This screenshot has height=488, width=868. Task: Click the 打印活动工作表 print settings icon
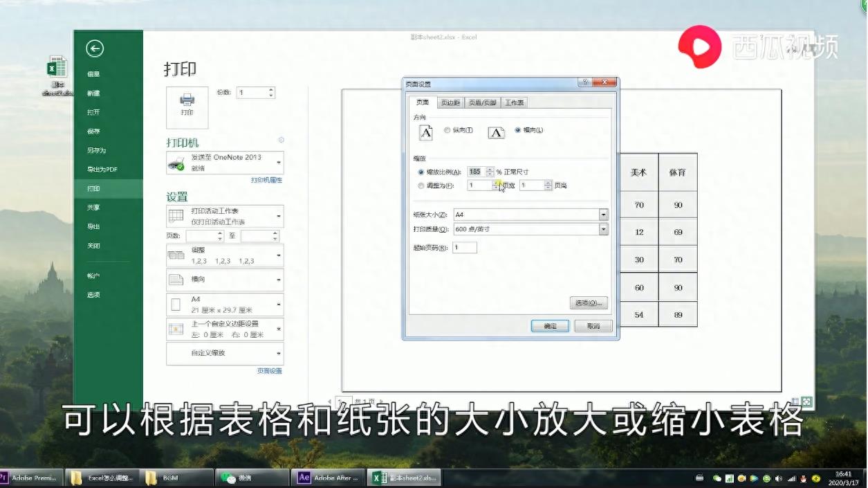(x=175, y=215)
